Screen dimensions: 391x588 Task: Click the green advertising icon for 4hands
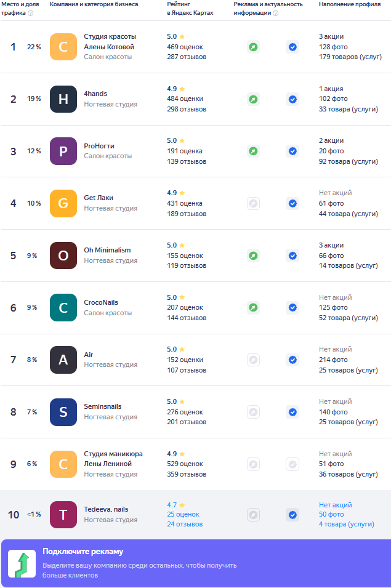254,99
